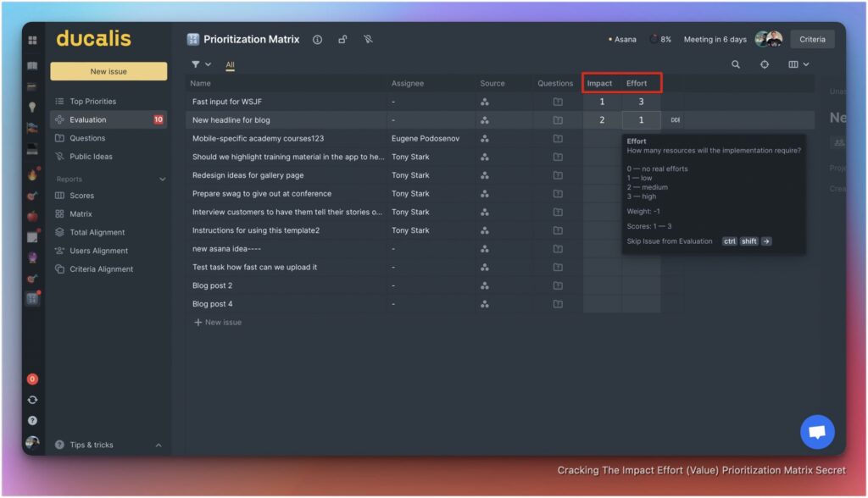Open the Criteria button at top right

pyautogui.click(x=812, y=39)
